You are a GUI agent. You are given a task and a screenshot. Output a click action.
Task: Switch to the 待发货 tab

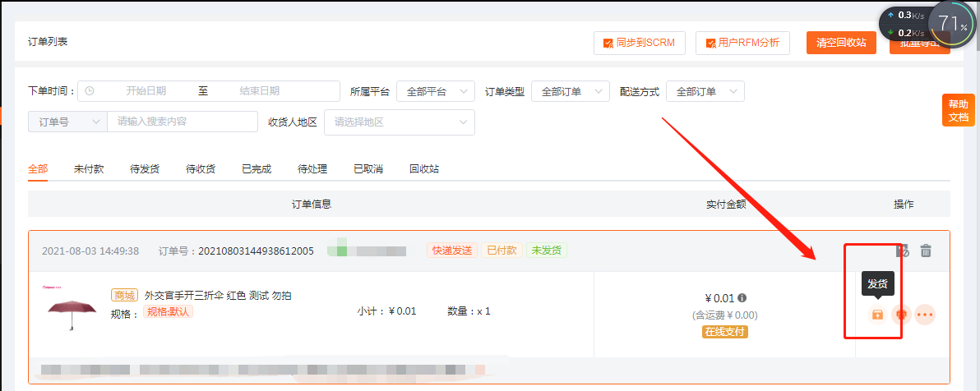tap(145, 168)
